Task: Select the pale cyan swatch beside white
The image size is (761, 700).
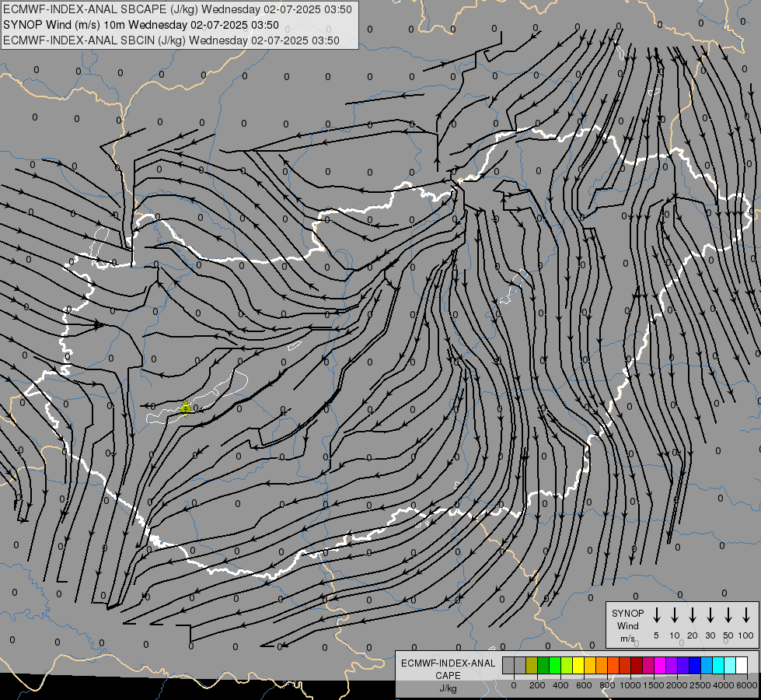Action: tap(730, 665)
